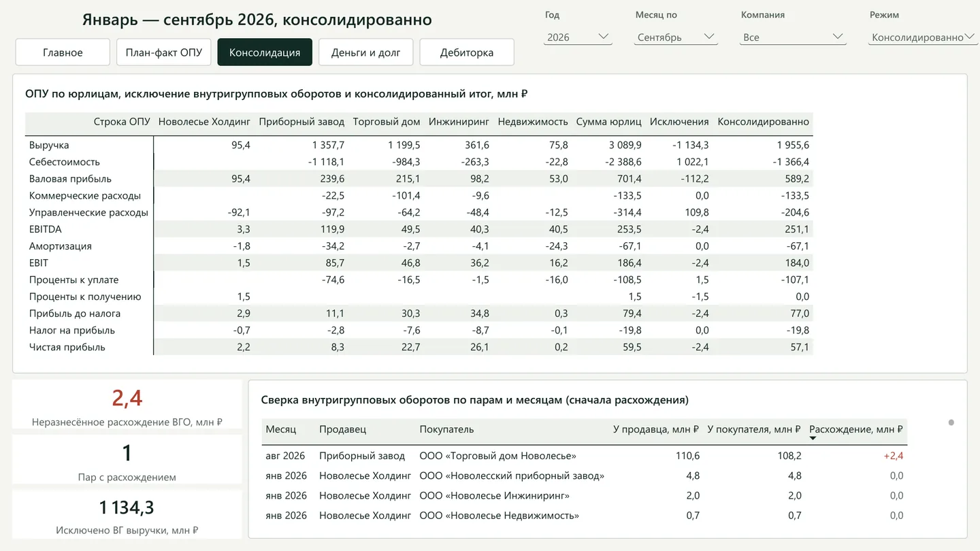980x551 pixels.
Task: Click the Инжиниринг column header
Action: [x=459, y=122]
